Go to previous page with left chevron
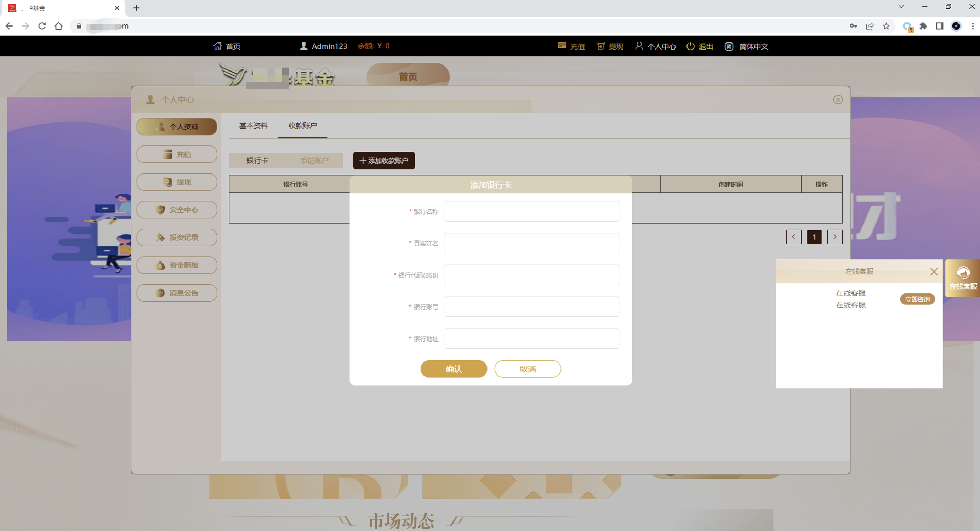 pyautogui.click(x=793, y=237)
